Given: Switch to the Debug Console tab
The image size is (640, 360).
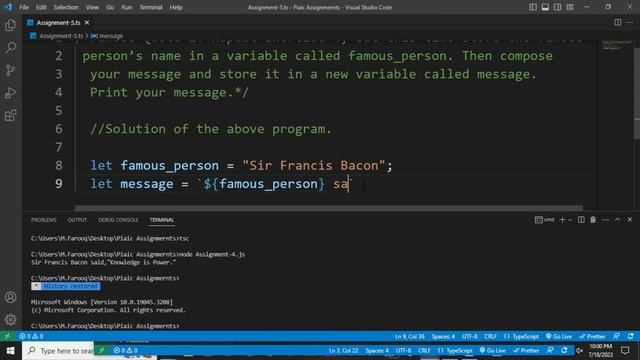Looking at the screenshot, I should pos(118,220).
